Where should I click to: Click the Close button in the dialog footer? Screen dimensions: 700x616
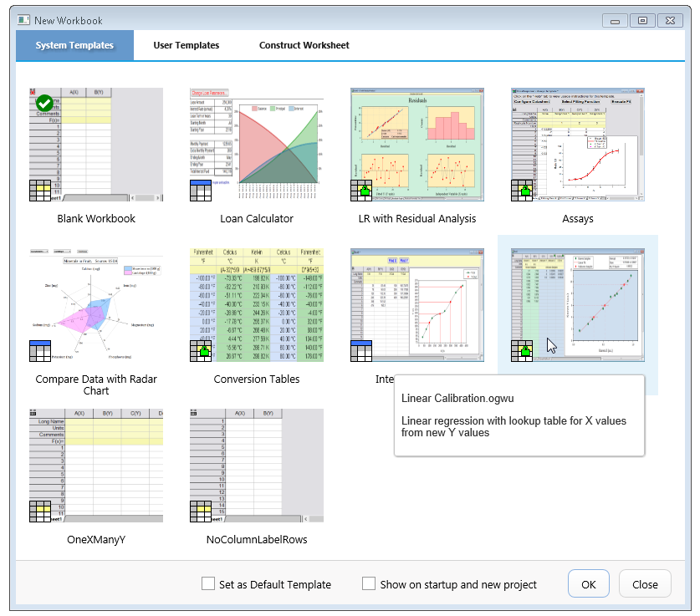tap(645, 584)
